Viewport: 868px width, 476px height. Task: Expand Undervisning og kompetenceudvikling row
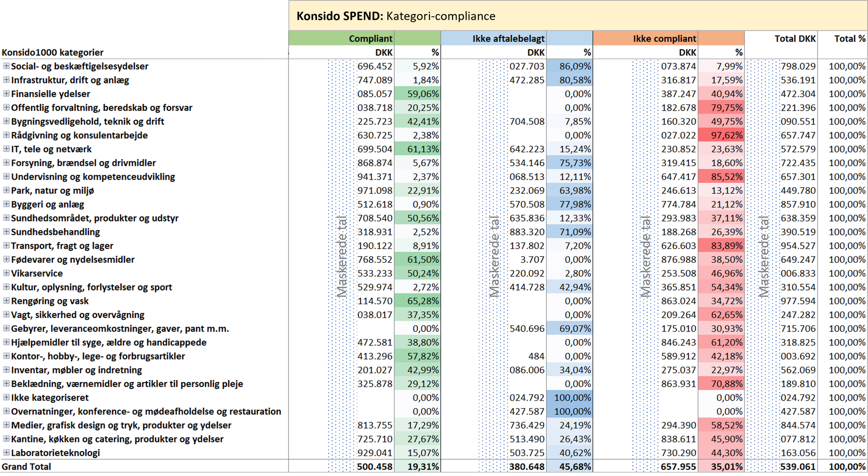(6, 176)
